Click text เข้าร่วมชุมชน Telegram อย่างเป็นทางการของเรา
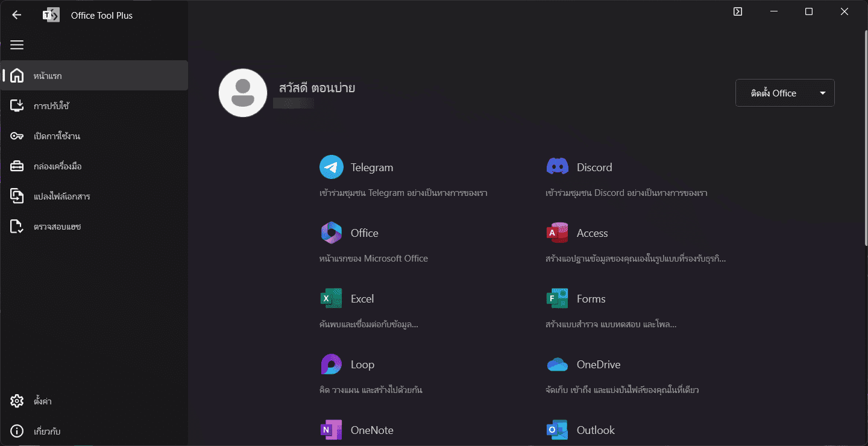 tap(403, 193)
